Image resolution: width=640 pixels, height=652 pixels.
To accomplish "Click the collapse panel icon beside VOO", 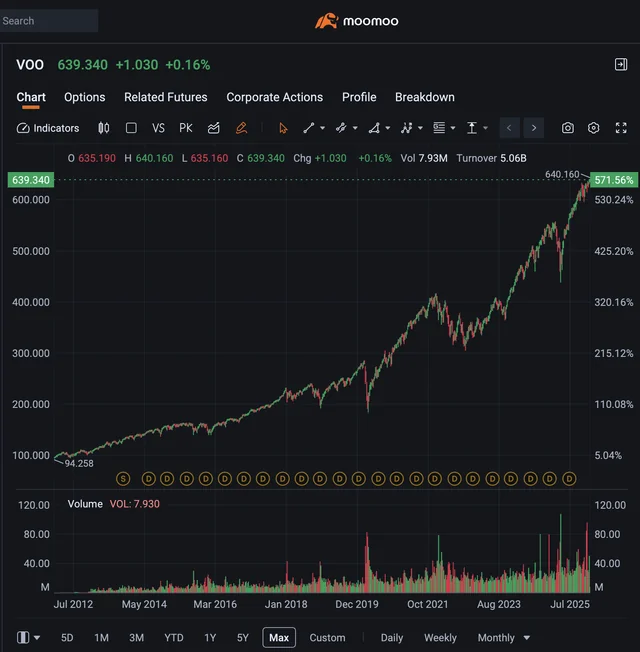I will point(620,65).
